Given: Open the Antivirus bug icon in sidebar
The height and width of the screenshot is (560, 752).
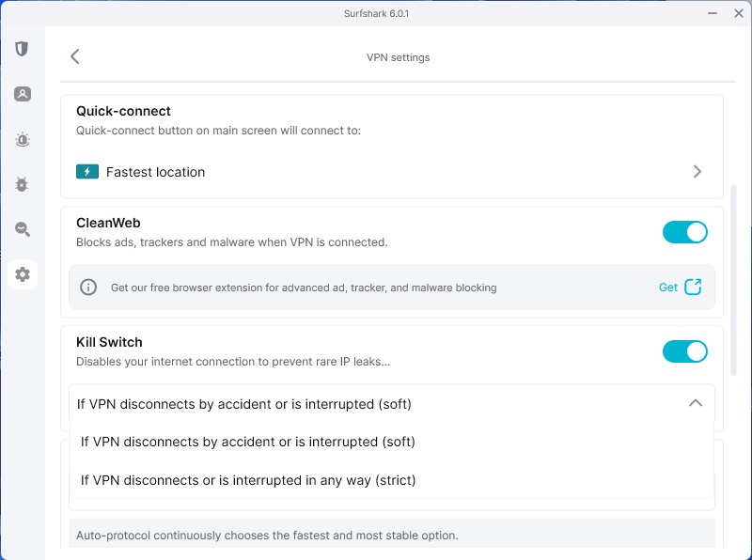Looking at the screenshot, I should pyautogui.click(x=22, y=184).
